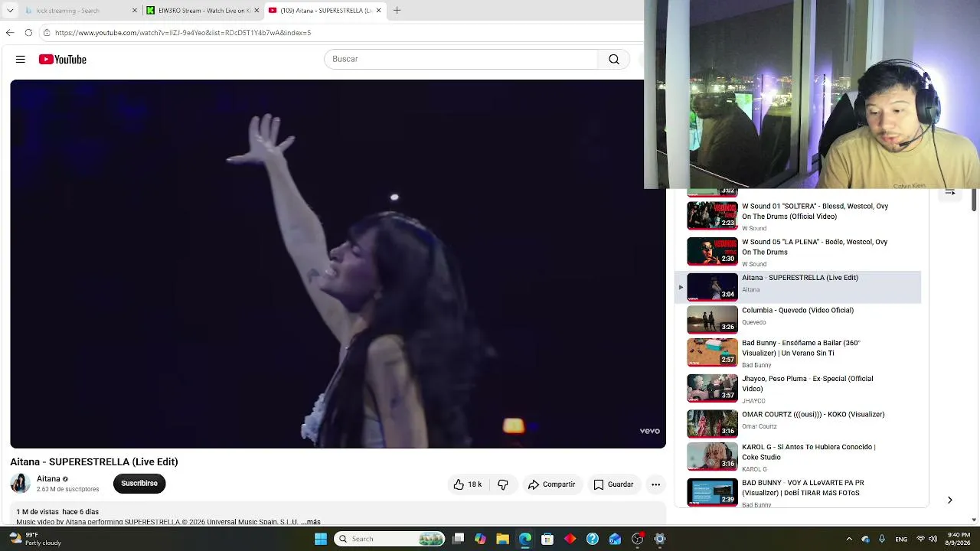This screenshot has width=980, height=551.
Task: Play 'Jhayco, Peso Pluma - Ex-Special'
Action: pyautogui.click(x=807, y=383)
